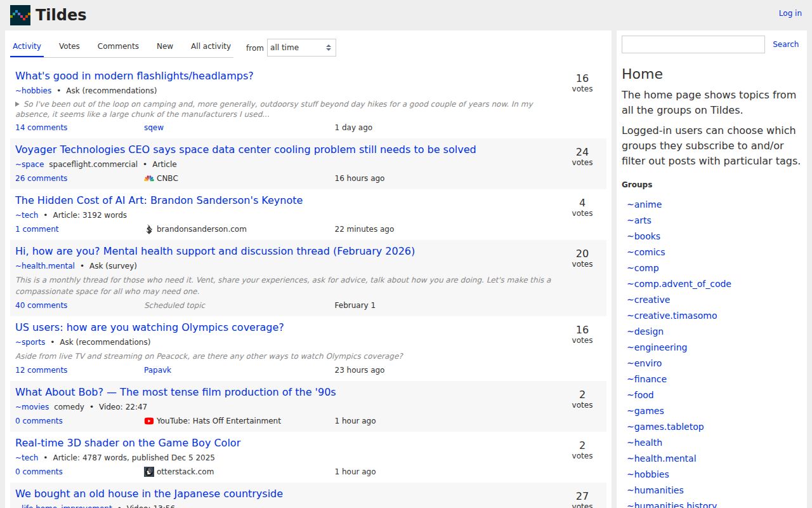
Task: Click the otterstack.com site icon
Action: click(x=148, y=471)
